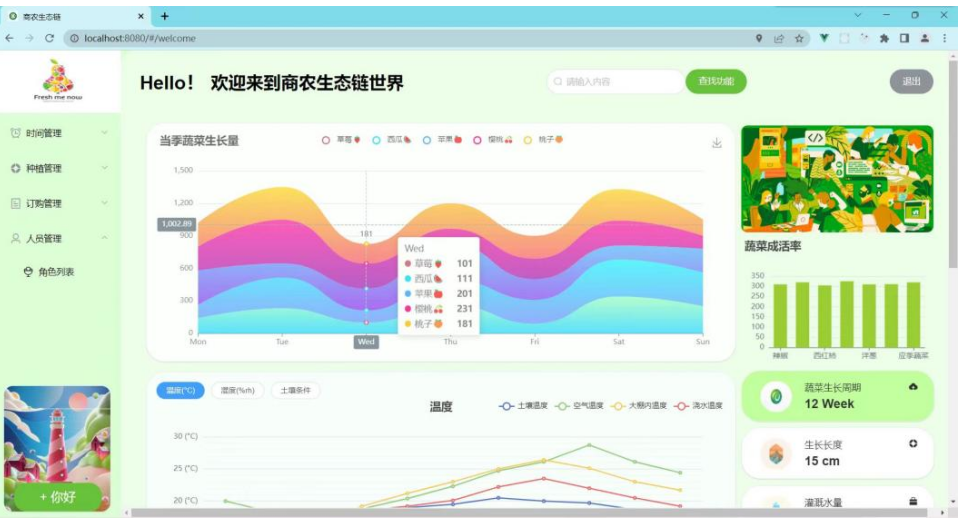
Task: Click the briefcase icon on 灌溉水量 card
Action: (x=913, y=501)
